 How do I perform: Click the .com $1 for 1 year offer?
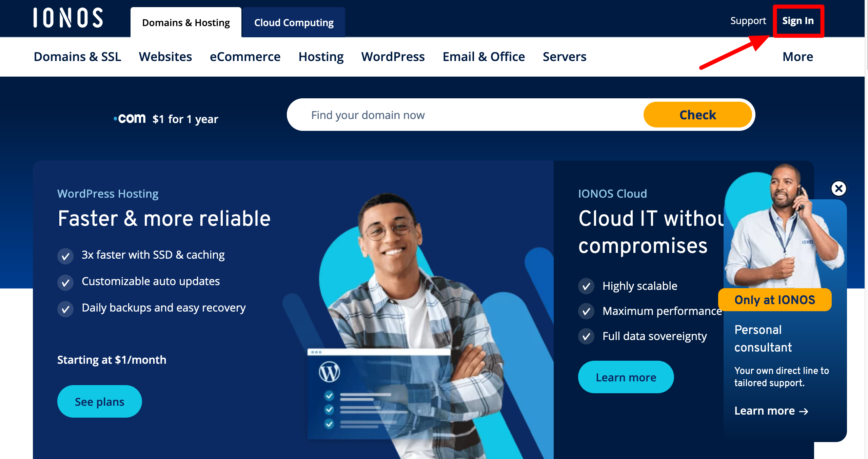166,119
